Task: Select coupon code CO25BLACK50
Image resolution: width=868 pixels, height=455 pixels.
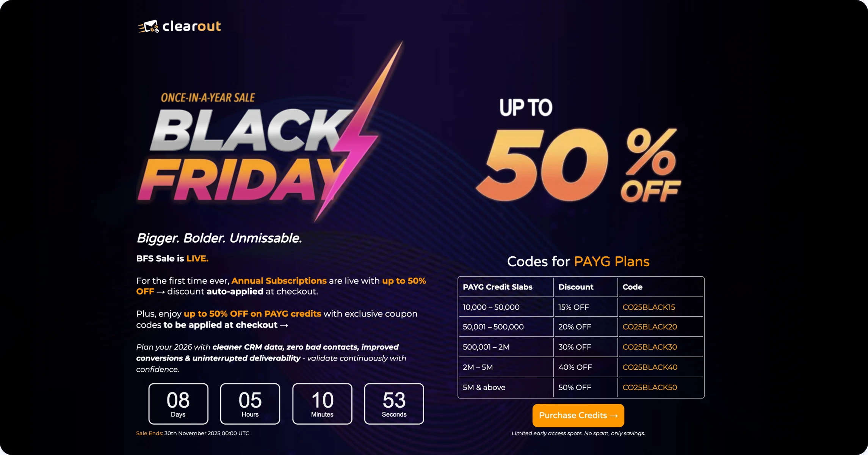Action: (x=649, y=387)
